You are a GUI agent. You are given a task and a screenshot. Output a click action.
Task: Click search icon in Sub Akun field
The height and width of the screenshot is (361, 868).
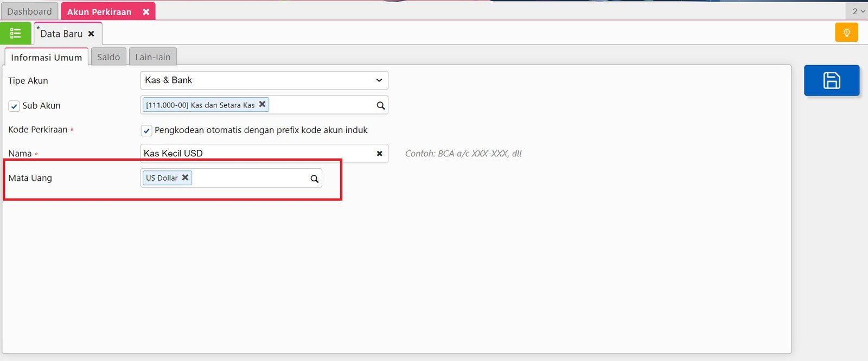[x=380, y=105]
